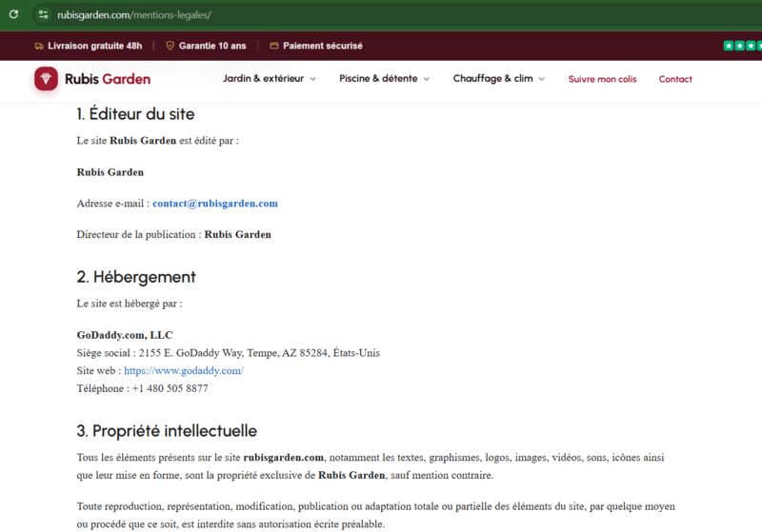
Task: Click the heading 2. Hébergement
Action: [x=136, y=277]
